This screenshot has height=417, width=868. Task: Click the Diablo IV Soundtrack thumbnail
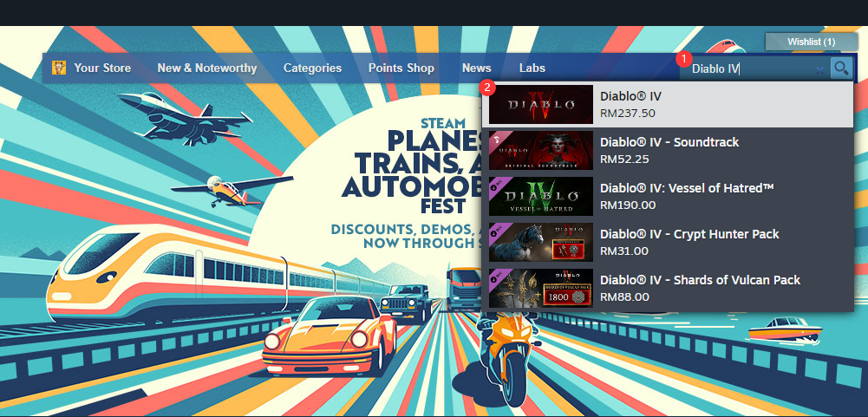[x=541, y=150]
